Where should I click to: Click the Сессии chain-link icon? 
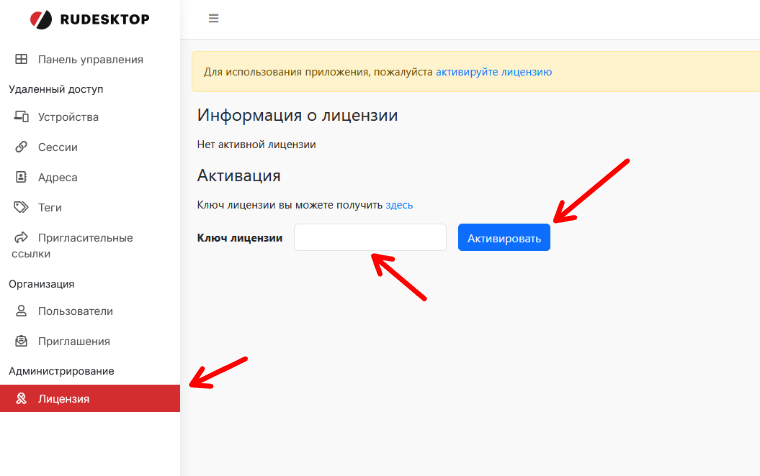21,147
